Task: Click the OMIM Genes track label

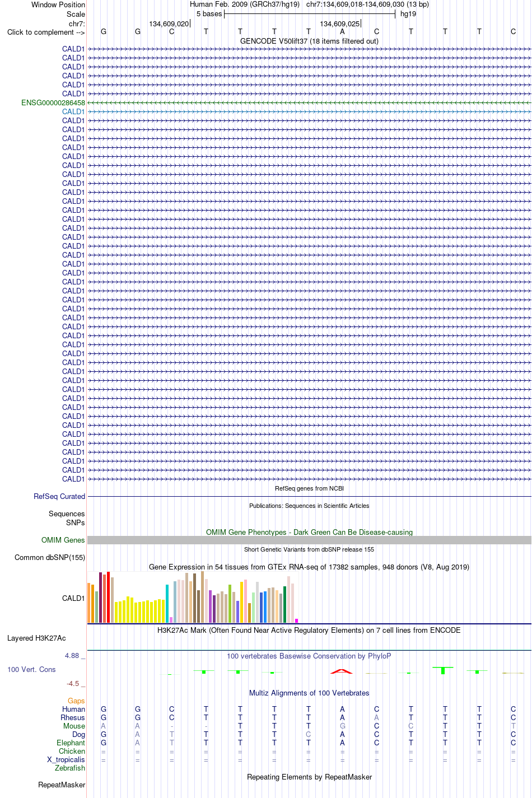Action: pos(63,540)
